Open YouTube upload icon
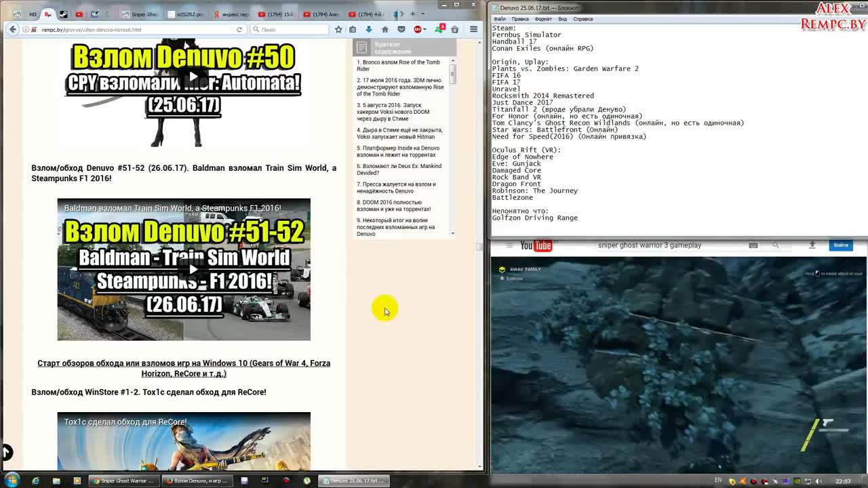This screenshot has height=488, width=868. tap(812, 245)
